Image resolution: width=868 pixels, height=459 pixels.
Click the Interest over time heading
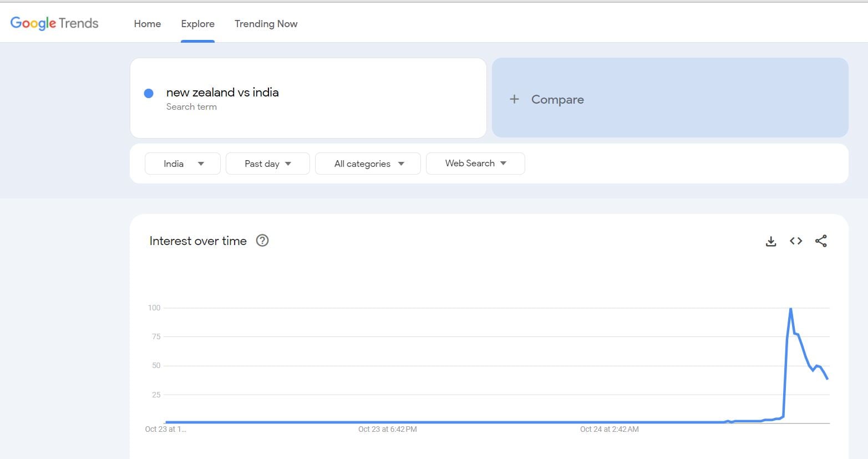(198, 241)
